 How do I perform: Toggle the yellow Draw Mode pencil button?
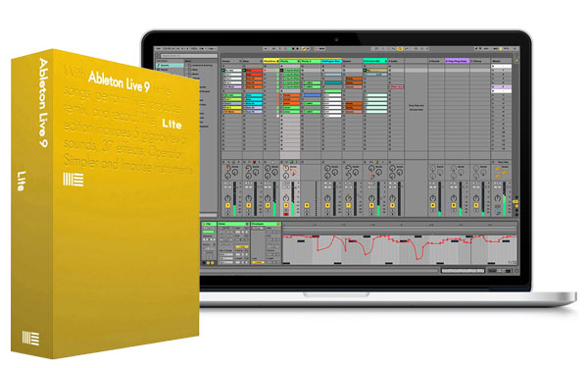click(x=400, y=48)
